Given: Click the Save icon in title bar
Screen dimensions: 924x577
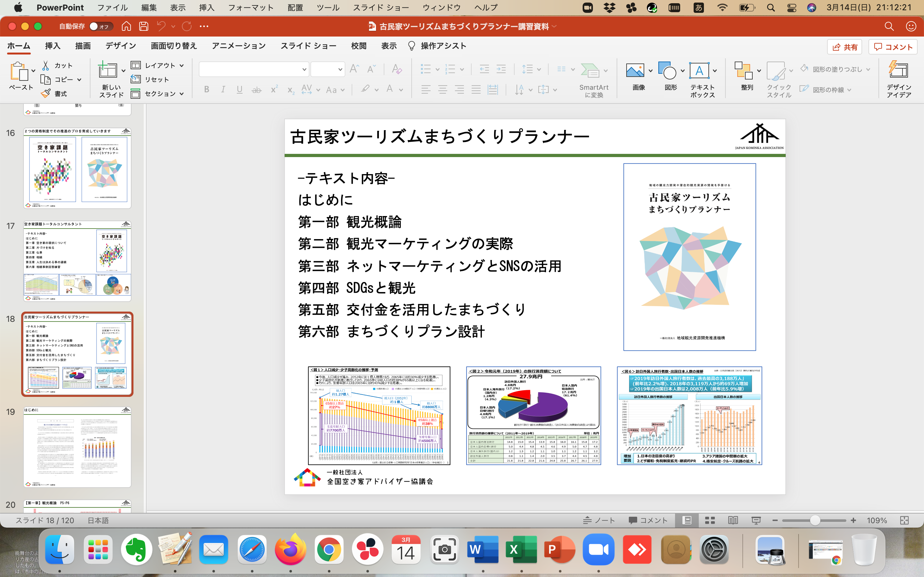Looking at the screenshot, I should 143,26.
